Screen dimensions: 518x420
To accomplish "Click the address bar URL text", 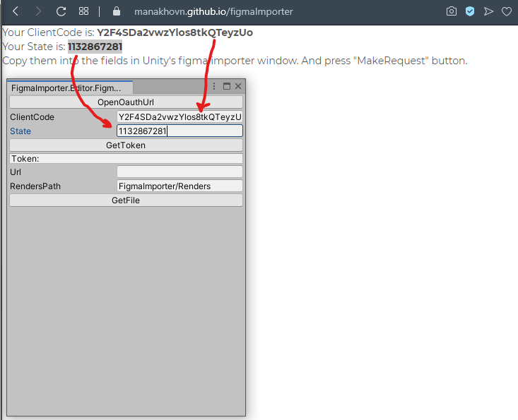I will pyautogui.click(x=213, y=11).
